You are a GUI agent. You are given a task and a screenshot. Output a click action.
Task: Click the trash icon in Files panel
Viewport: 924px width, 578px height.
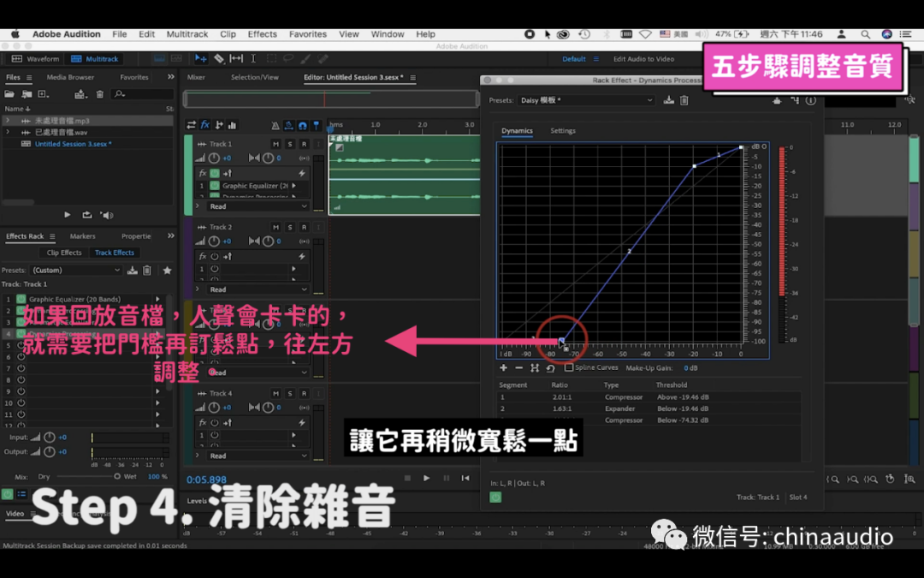pyautogui.click(x=99, y=94)
